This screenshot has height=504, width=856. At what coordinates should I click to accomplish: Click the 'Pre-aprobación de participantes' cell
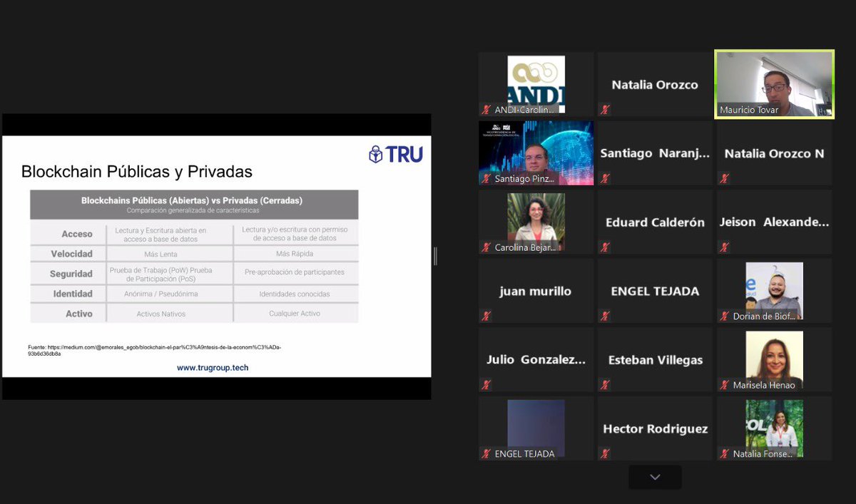[295, 272]
